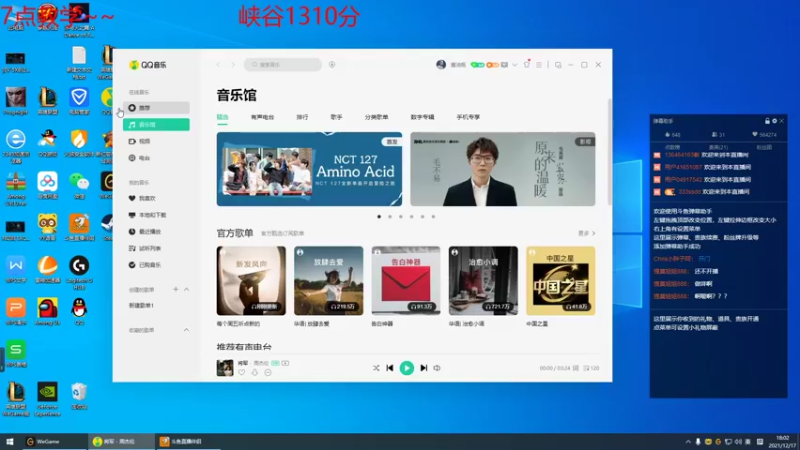The image size is (800, 450).
Task: Click the plus icon to create a playlist
Action: 176,289
